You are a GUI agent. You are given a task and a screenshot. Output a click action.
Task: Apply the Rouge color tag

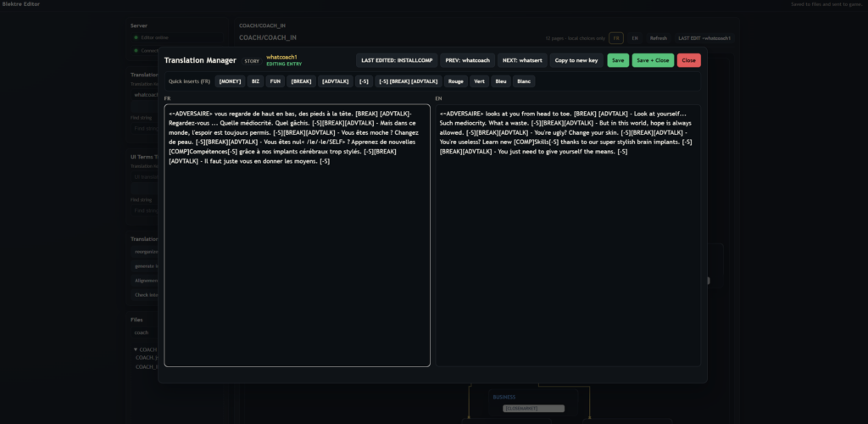tap(456, 81)
